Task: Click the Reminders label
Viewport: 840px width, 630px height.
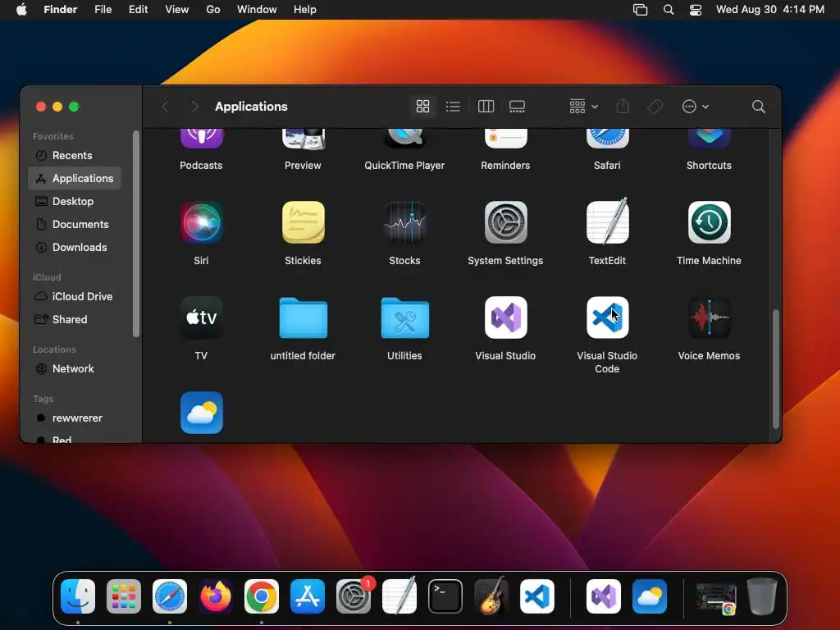Action: click(x=505, y=166)
